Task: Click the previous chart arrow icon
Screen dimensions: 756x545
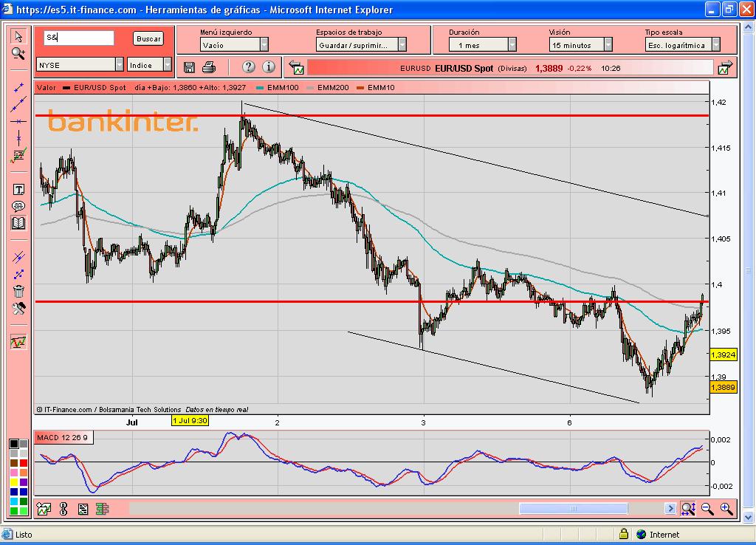Action: 296,68
